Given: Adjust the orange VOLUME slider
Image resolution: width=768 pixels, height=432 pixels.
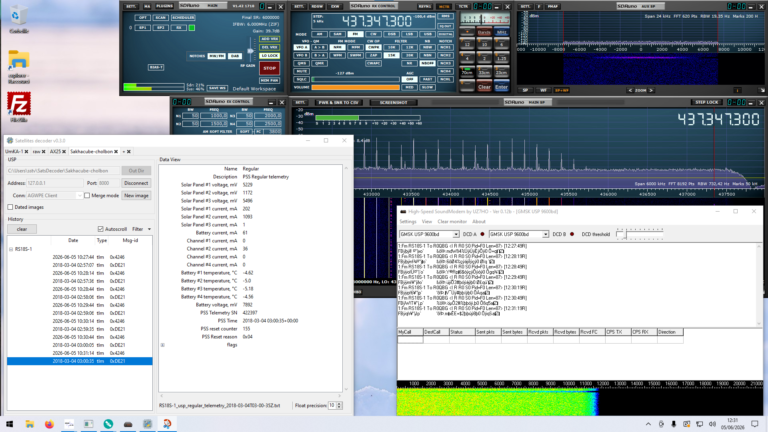Looking at the screenshot, I should (355, 87).
